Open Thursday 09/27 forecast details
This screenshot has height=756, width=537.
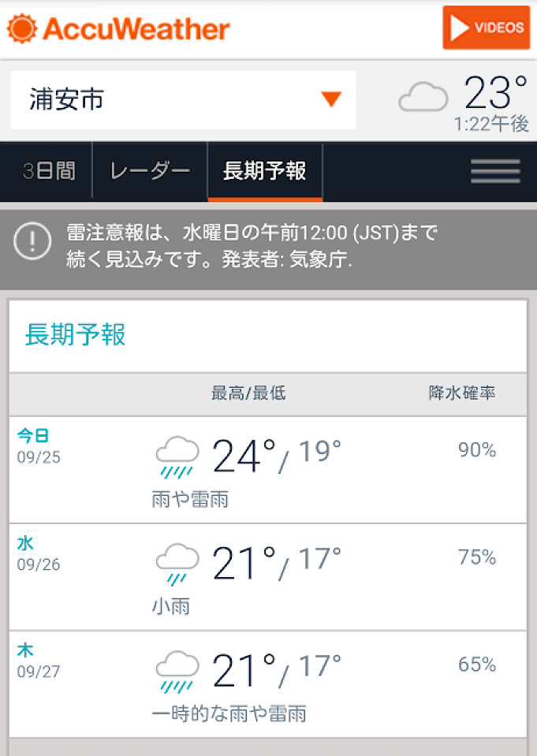coord(268,684)
